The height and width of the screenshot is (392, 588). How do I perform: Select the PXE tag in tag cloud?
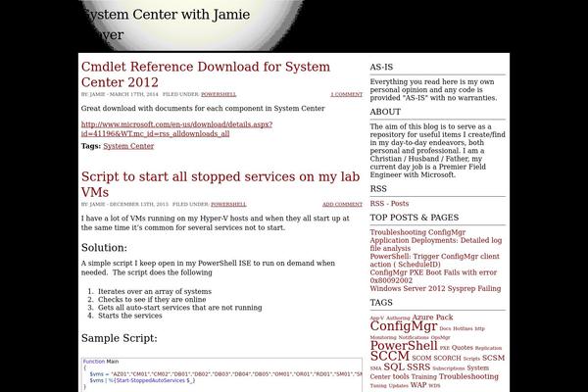pyautogui.click(x=444, y=348)
